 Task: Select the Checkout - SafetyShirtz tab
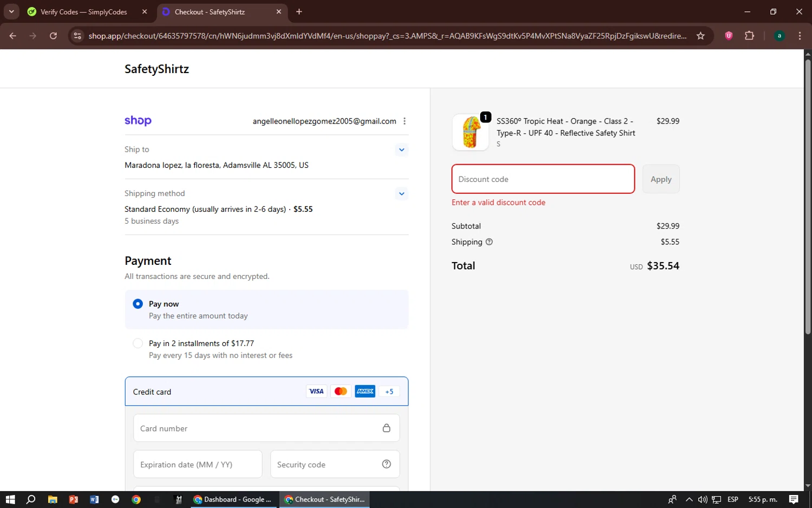(x=210, y=12)
